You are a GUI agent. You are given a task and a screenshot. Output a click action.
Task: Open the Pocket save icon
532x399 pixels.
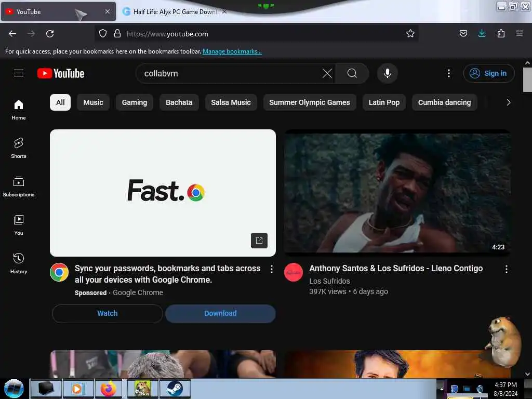(x=463, y=34)
